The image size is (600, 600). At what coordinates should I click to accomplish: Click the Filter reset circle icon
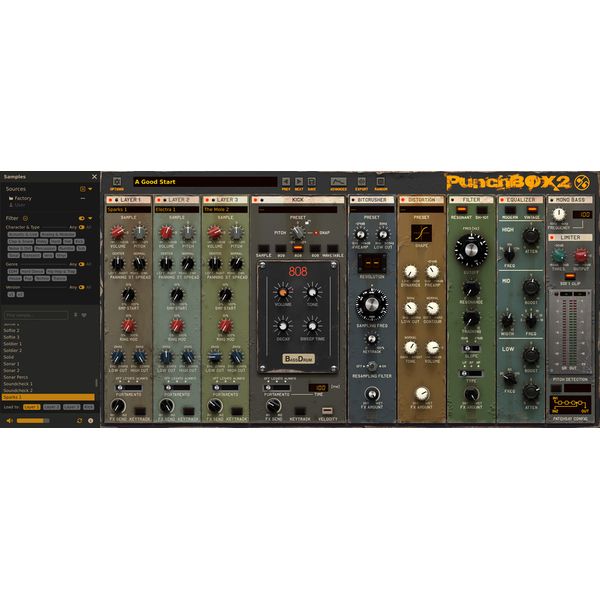tap(25, 218)
